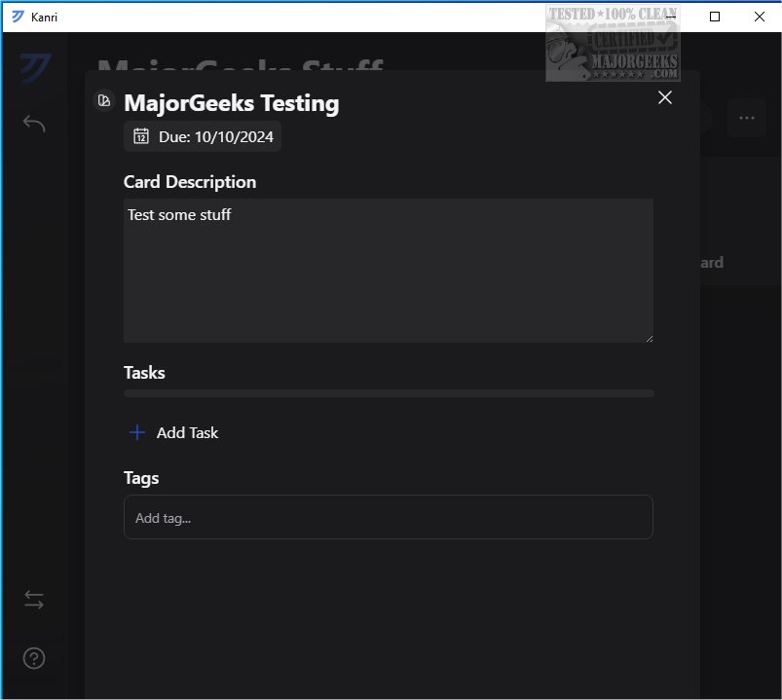Click the calendar icon next to due date

(141, 136)
